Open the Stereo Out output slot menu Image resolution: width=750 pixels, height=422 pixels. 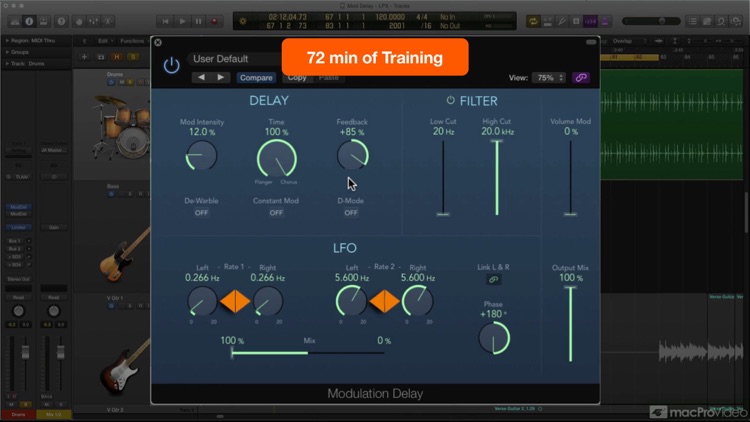click(x=18, y=279)
